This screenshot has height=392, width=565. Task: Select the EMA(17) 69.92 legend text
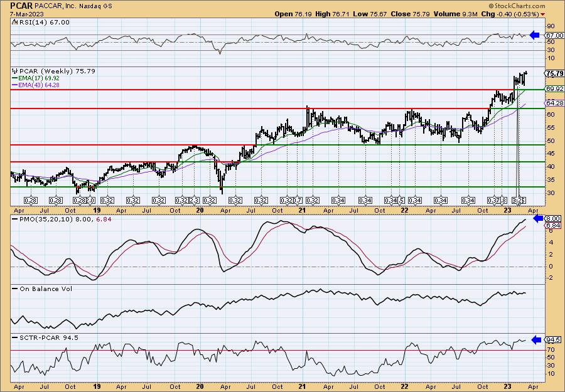tap(38, 78)
